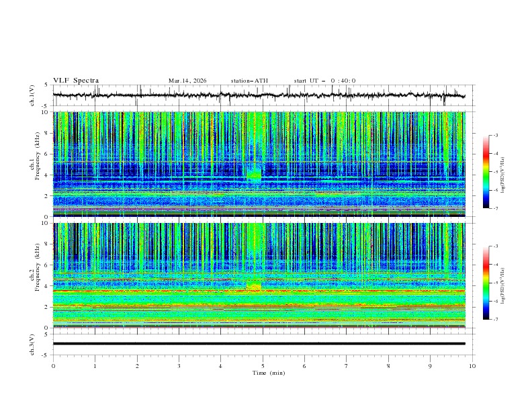The image size is (532, 411).
Task: Select the start UT time label
Action: coord(324,81)
